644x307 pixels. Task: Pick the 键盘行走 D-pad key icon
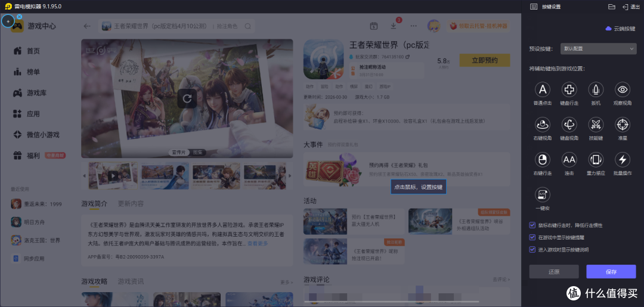(569, 89)
